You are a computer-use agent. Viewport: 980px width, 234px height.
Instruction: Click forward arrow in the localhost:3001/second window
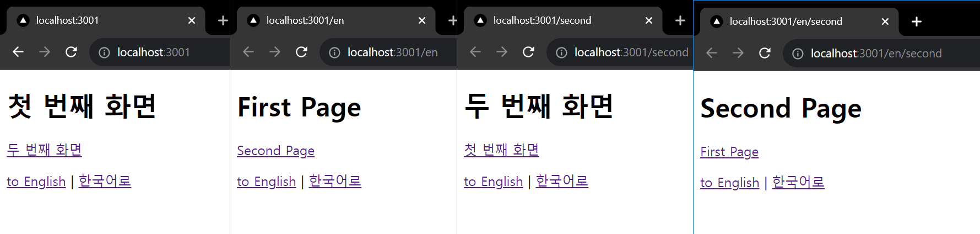click(502, 52)
